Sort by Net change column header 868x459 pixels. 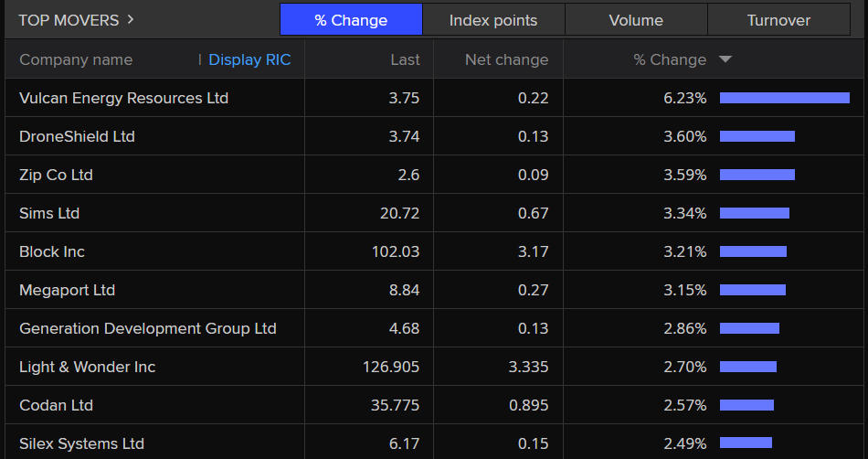[x=506, y=59]
